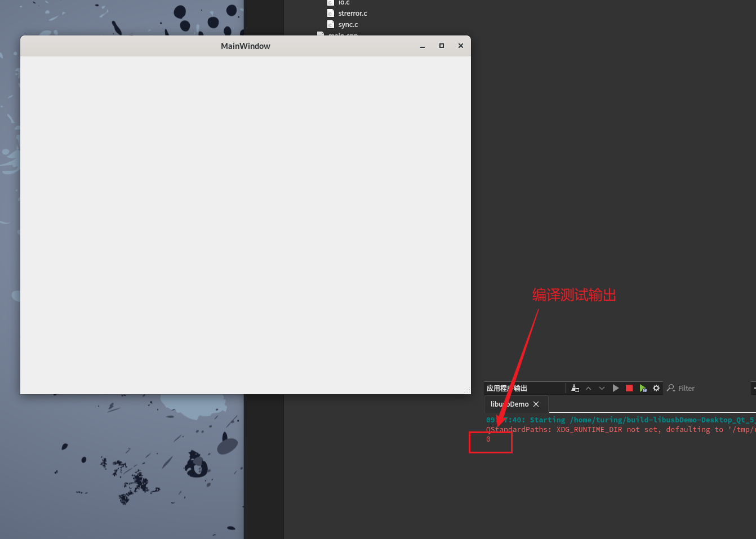Screen dimensions: 756x539
Task: Click the MainWindow title bar text
Action: click(246, 46)
